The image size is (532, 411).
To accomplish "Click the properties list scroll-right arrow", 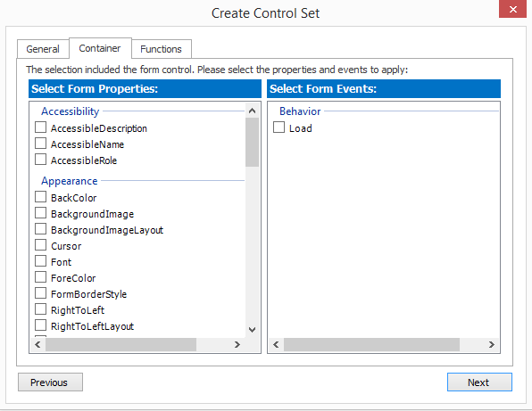I will click(x=237, y=345).
